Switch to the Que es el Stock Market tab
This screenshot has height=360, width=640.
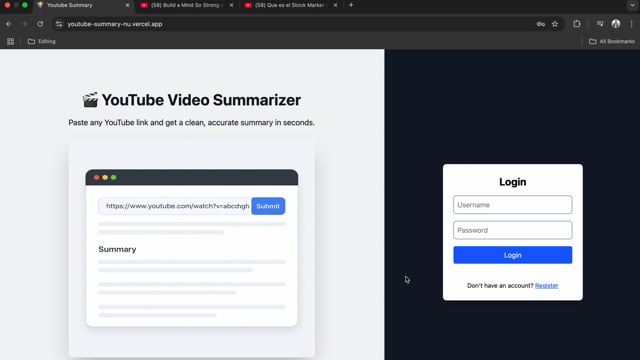(290, 5)
